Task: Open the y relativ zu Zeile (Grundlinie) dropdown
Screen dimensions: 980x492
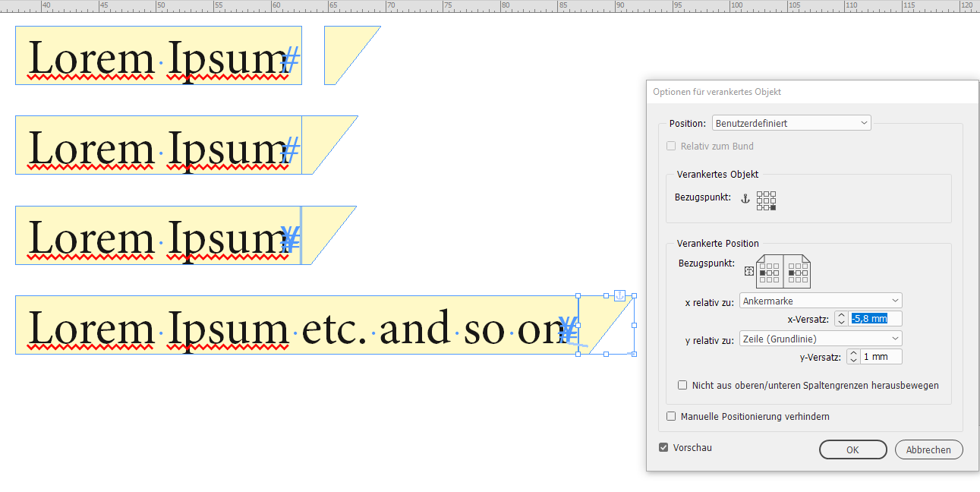Action: (820, 338)
